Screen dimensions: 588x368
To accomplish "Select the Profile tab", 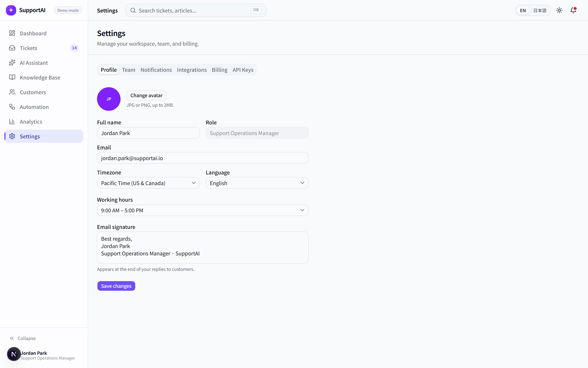I will [109, 70].
